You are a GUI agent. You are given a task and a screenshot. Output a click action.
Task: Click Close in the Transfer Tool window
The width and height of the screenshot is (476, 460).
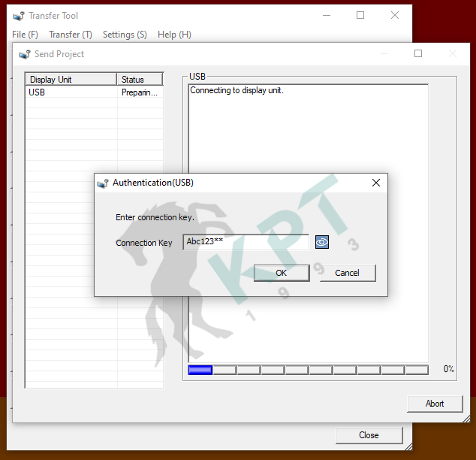click(369, 435)
